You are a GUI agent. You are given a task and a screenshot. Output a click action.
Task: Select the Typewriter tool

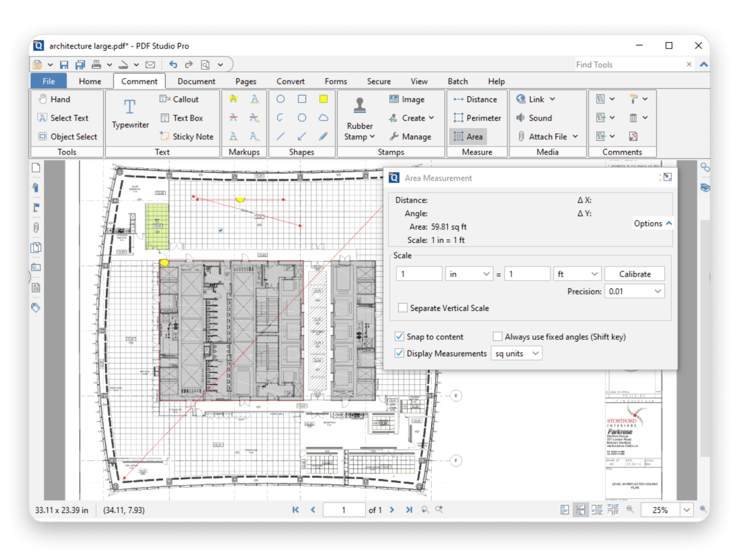(x=130, y=114)
